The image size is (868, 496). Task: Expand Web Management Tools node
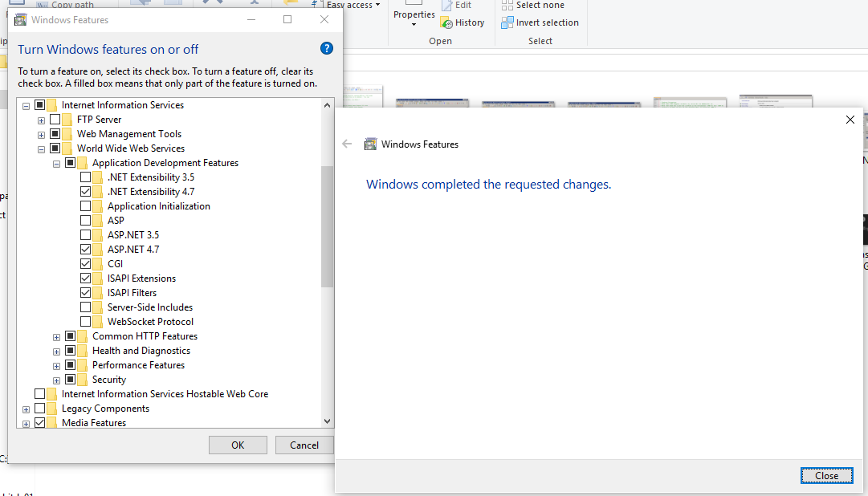[41, 135]
